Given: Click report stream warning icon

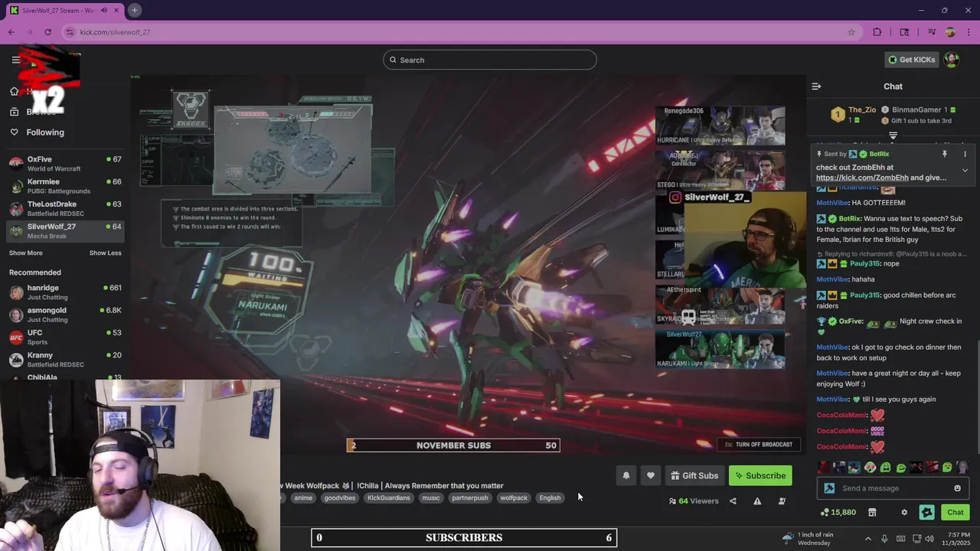Looking at the screenshot, I should [757, 501].
